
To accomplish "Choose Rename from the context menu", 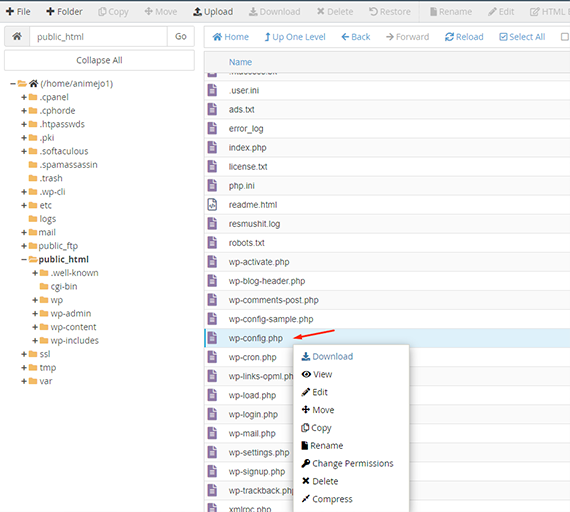I will 322,445.
